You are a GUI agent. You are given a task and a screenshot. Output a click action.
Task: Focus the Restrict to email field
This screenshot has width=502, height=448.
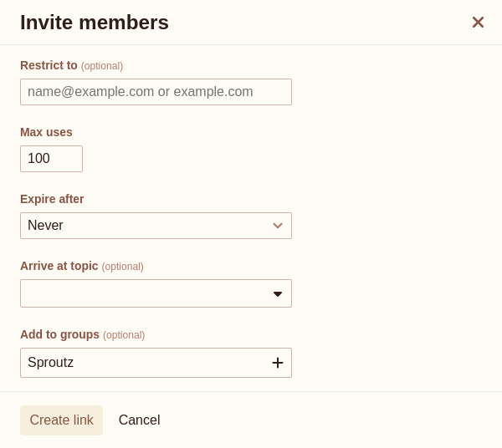156,92
